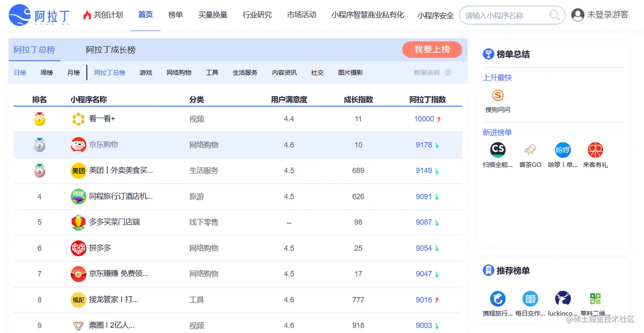644x333 pixels.
Task: Click the 京东购物 app icon
Action: click(x=78, y=145)
